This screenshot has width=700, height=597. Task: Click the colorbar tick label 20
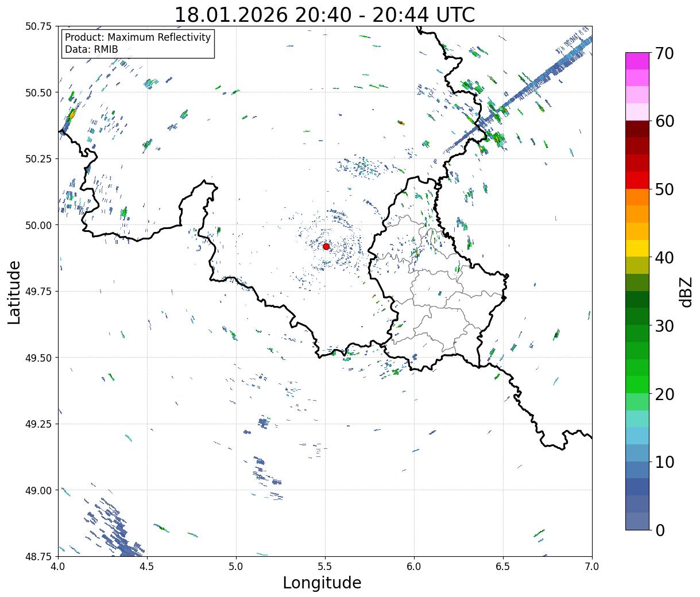tap(664, 394)
